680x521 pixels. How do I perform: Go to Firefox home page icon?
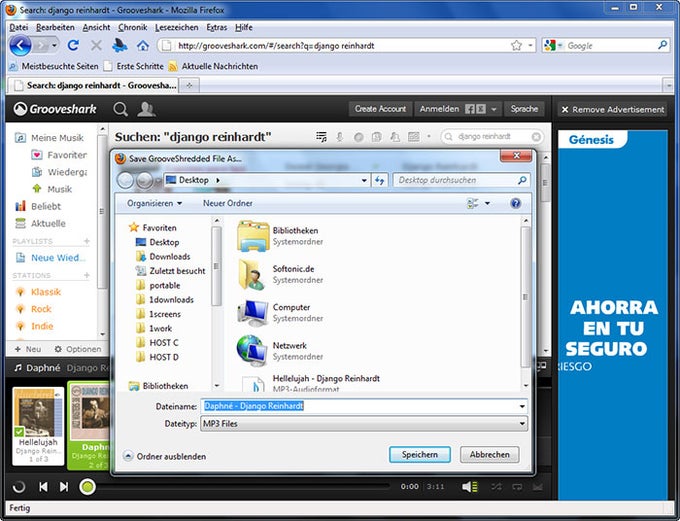[143, 45]
